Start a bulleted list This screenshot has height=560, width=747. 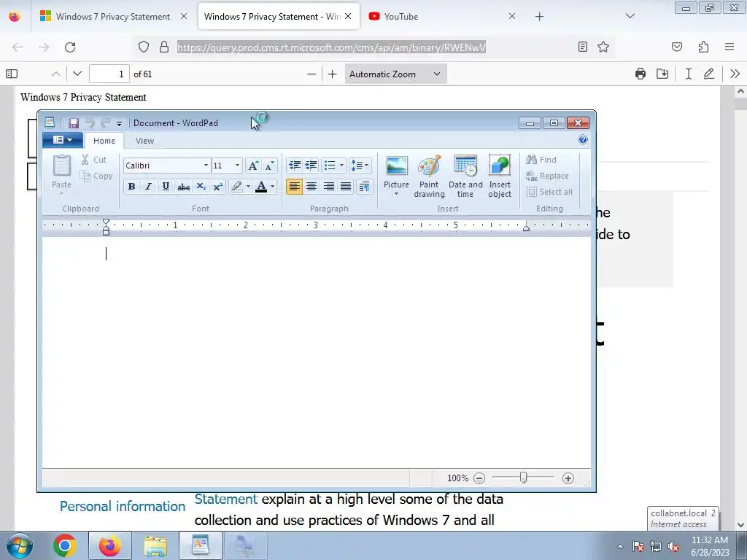(330, 166)
